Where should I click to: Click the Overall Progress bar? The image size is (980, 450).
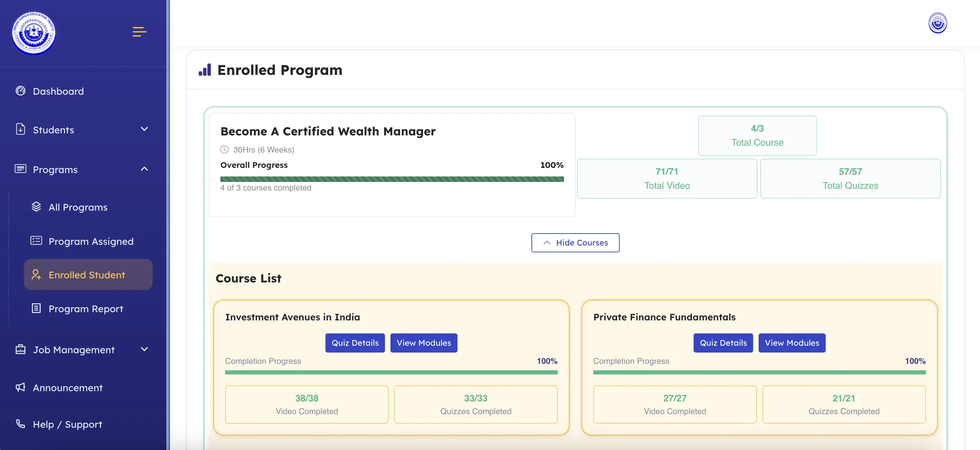coord(392,179)
